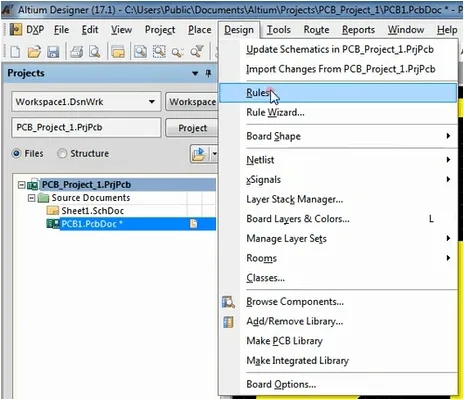The width and height of the screenshot is (464, 400).
Task: Click the Browse Components menu icon
Action: [x=228, y=302]
